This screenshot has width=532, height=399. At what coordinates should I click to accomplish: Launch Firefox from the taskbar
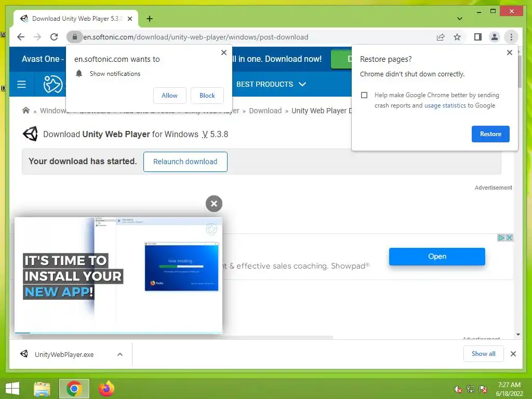pyautogui.click(x=107, y=389)
